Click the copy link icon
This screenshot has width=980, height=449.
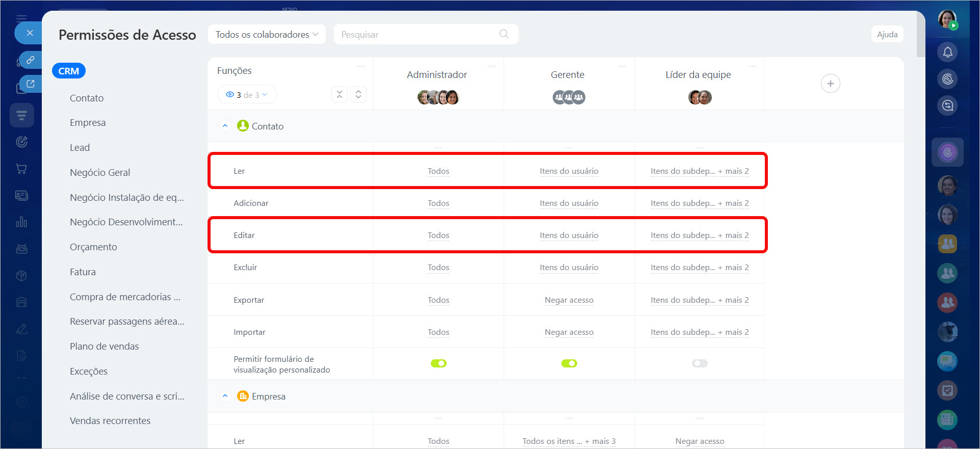click(31, 60)
